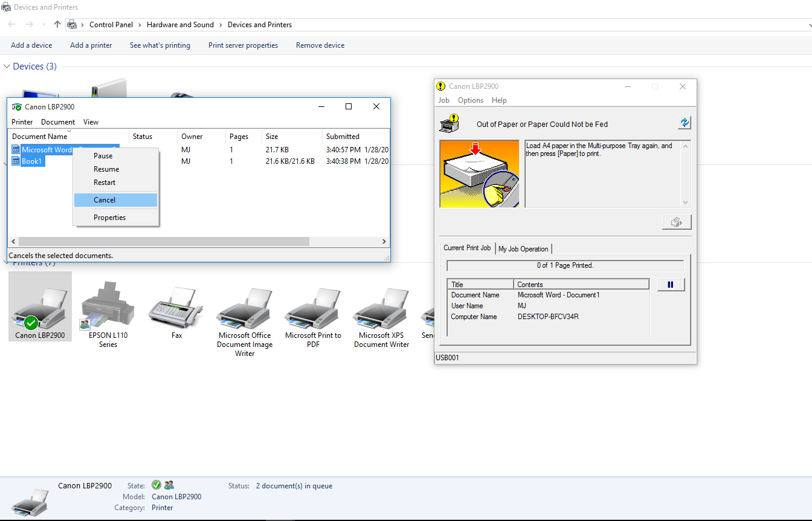This screenshot has width=812, height=521.
Task: Click the See what's printing toolbar link
Action: pos(159,45)
